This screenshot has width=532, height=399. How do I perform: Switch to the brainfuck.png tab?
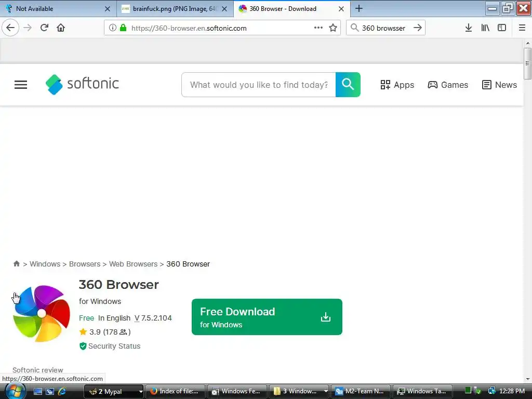(x=175, y=9)
